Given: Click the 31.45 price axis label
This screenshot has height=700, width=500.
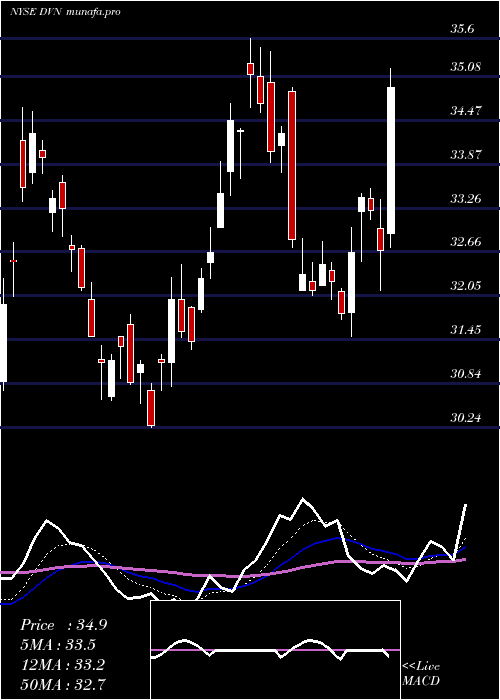Looking at the screenshot, I should 465,330.
